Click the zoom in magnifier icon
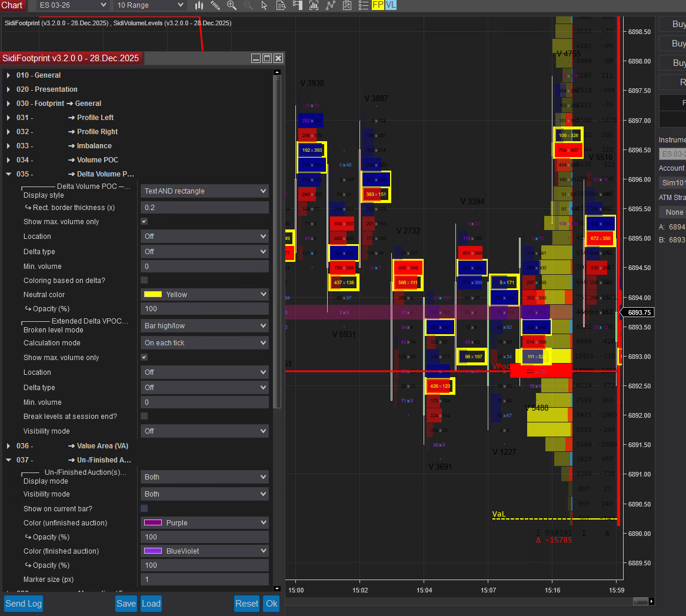This screenshot has height=616, width=686. point(232,5)
